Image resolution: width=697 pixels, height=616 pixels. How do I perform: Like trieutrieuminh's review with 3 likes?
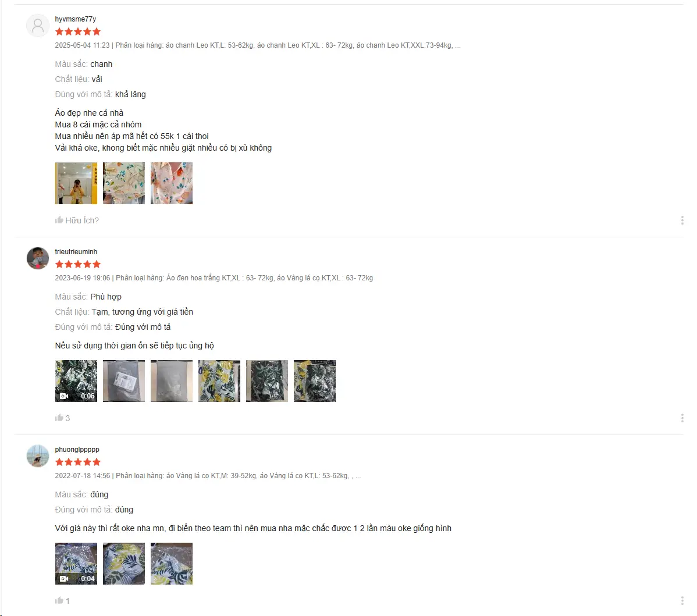click(x=59, y=418)
